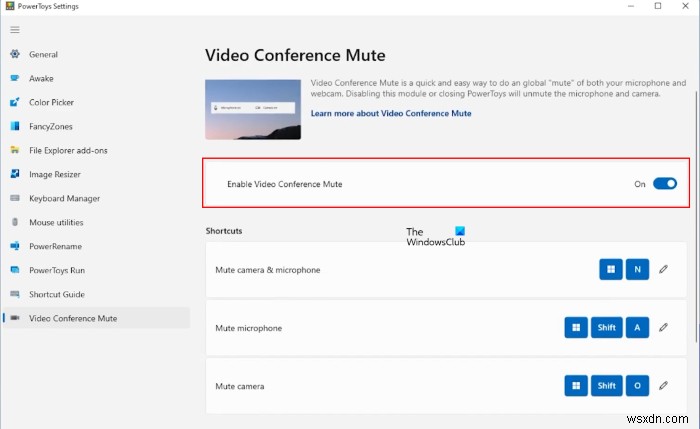Open Mouse utilities settings page

click(56, 222)
